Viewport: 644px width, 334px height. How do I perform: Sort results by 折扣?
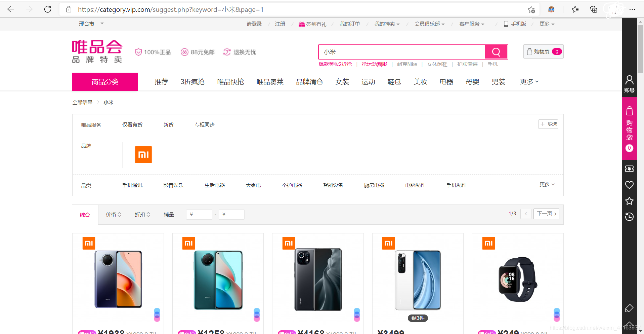(x=142, y=215)
